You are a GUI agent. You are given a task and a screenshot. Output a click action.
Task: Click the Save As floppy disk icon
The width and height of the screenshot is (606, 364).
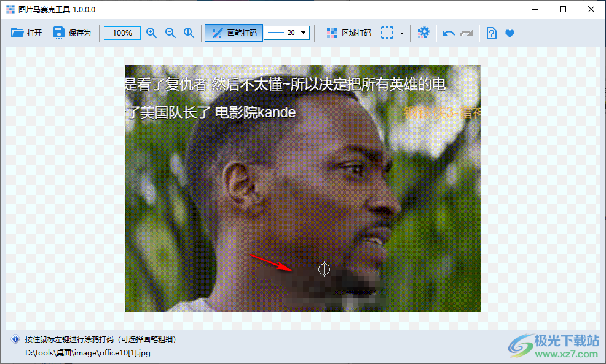pyautogui.click(x=58, y=33)
